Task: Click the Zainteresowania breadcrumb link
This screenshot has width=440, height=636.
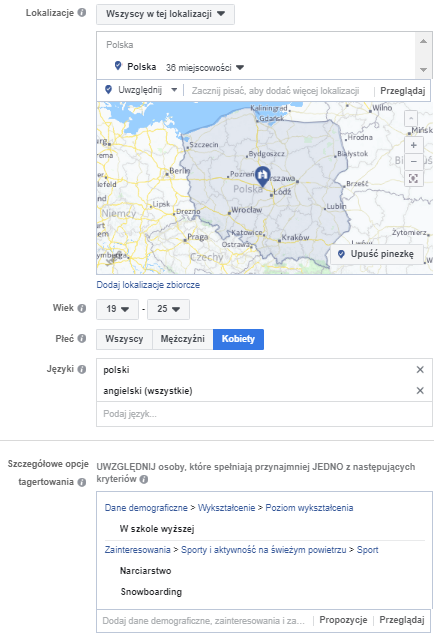Action: click(137, 550)
